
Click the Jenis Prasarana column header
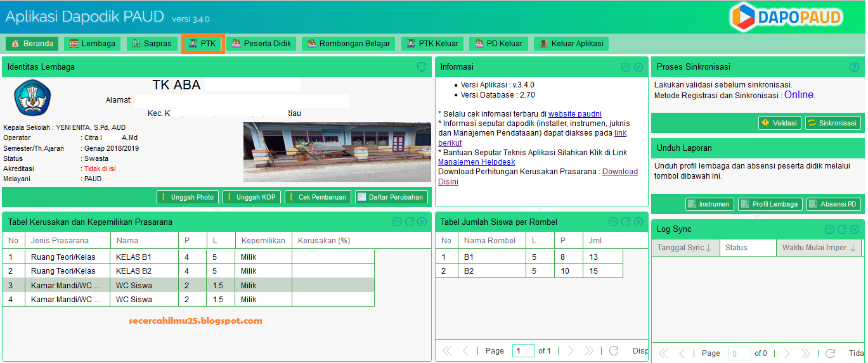pos(68,240)
